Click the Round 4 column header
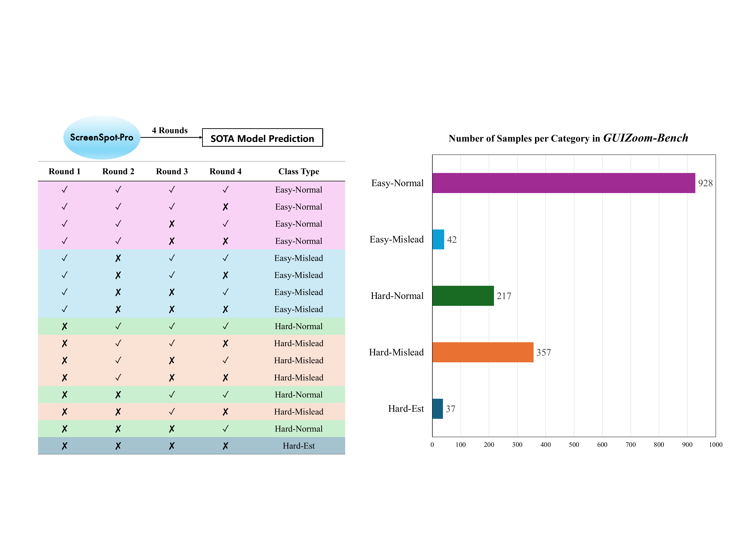754x560 pixels. pyautogui.click(x=225, y=172)
